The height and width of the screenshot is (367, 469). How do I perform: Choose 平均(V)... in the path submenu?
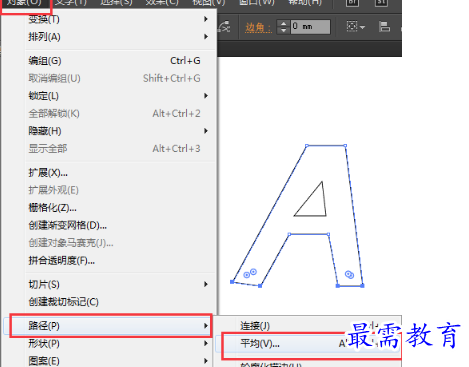(x=307, y=343)
